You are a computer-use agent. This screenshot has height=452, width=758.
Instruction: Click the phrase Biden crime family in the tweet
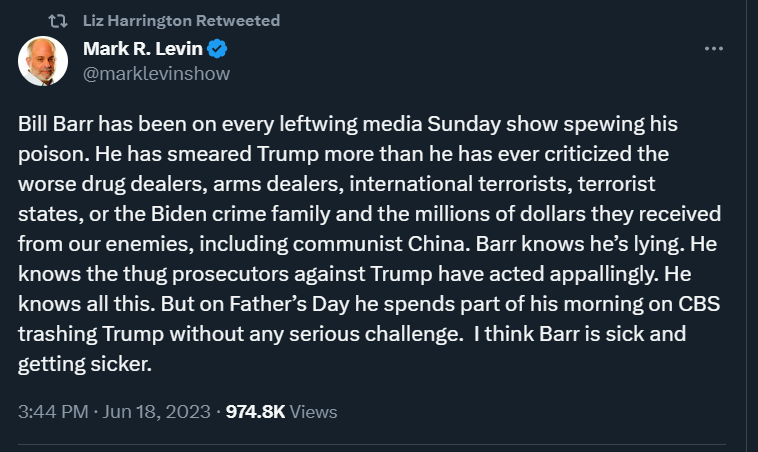pyautogui.click(x=241, y=214)
